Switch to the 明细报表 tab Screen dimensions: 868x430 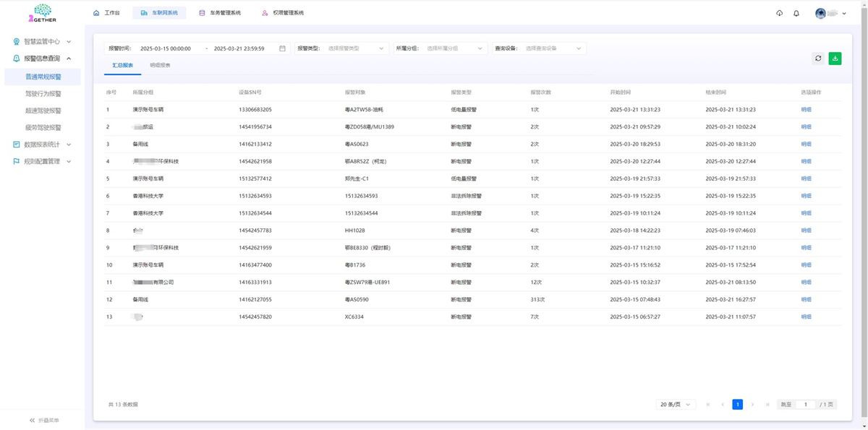tap(160, 65)
